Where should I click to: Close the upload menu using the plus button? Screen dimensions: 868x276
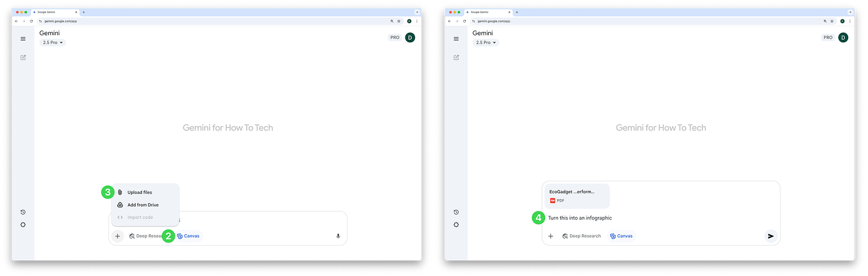(117, 236)
